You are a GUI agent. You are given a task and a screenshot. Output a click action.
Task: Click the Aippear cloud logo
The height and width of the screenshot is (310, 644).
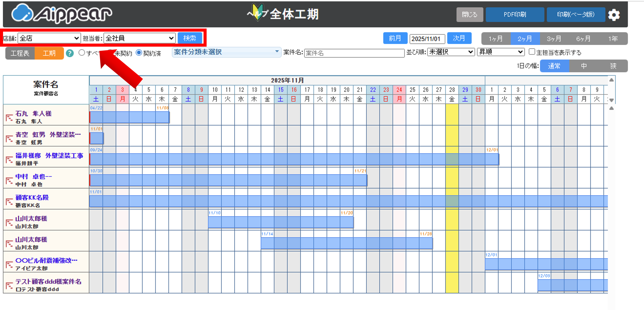[22, 13]
